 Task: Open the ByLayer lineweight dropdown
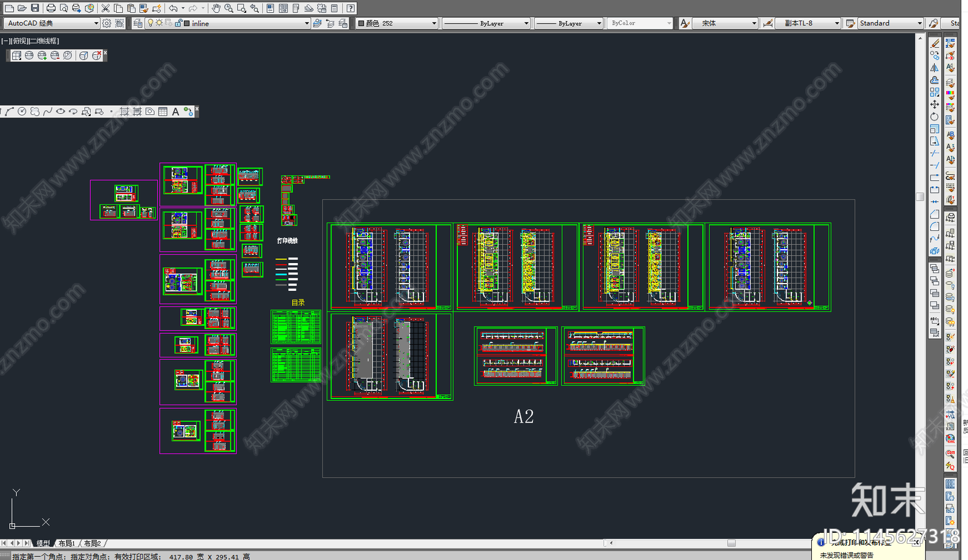pyautogui.click(x=599, y=24)
